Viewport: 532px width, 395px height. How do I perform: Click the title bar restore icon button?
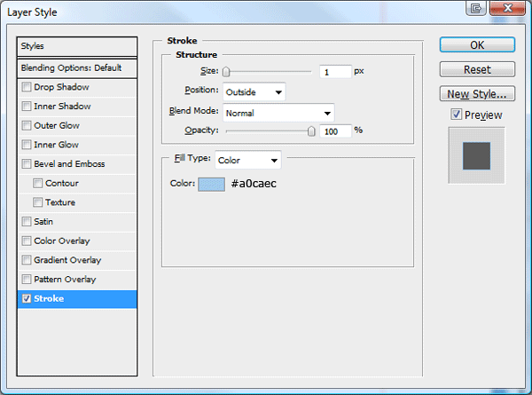pos(476,7)
